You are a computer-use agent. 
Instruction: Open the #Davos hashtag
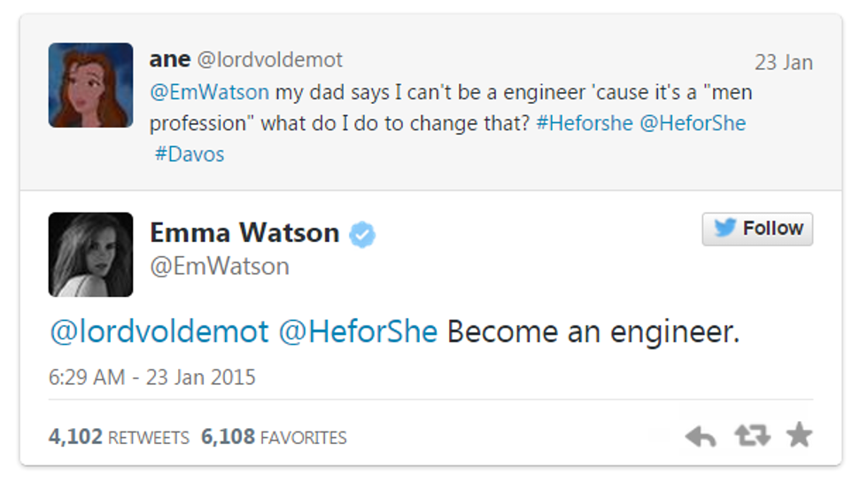point(190,154)
